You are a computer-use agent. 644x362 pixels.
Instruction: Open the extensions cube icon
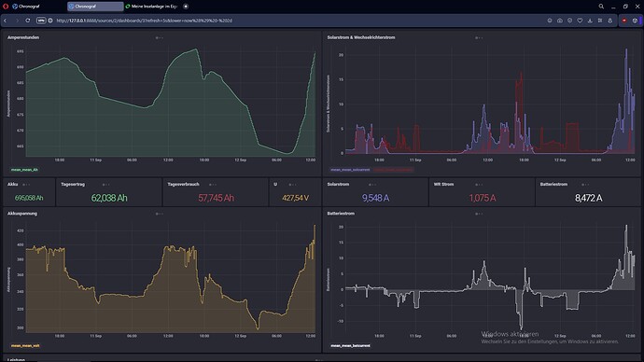click(x=635, y=21)
